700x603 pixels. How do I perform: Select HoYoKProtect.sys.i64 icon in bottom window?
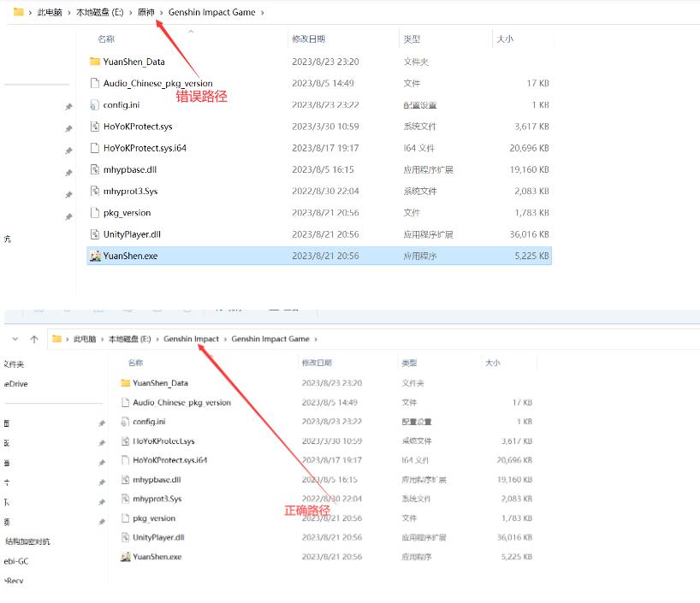tap(126, 460)
